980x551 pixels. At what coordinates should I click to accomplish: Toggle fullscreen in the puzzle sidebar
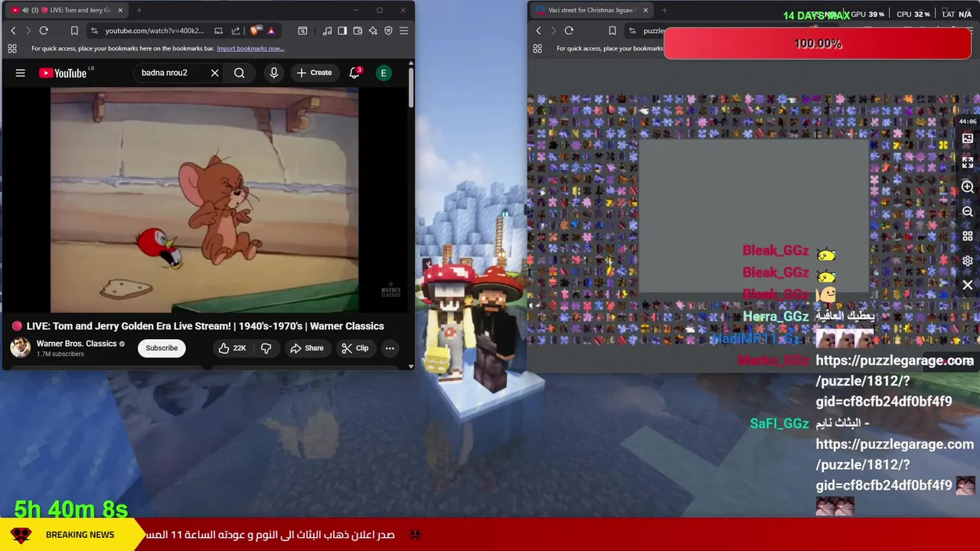[x=968, y=162]
